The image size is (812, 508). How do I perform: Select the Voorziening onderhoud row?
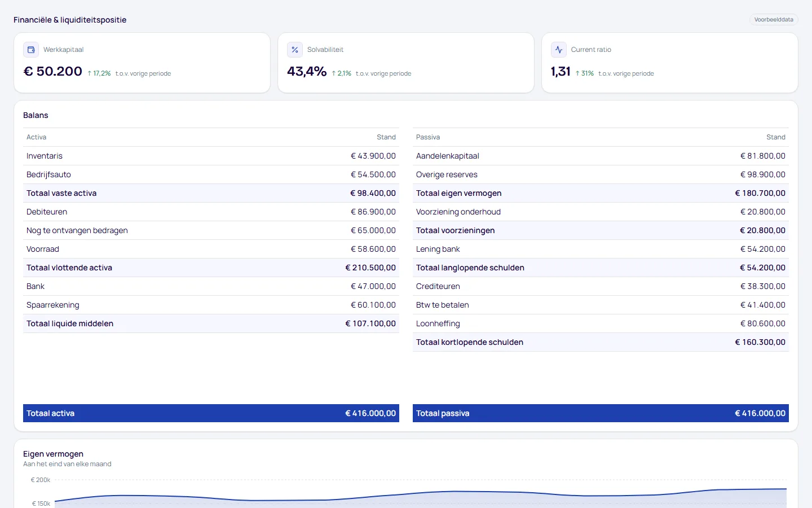click(601, 212)
